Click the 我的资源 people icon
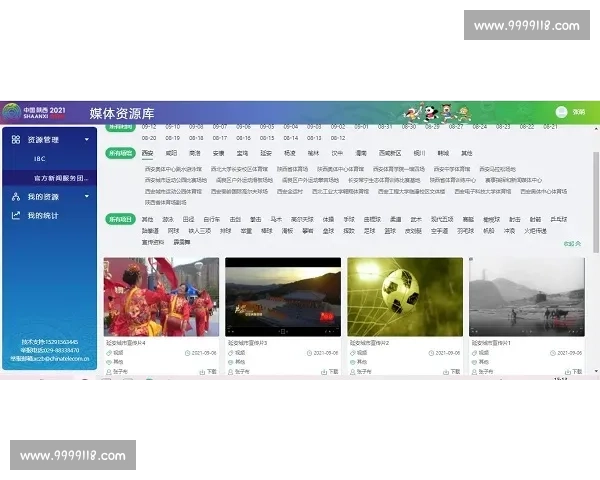Image resolution: width=600 pixels, height=480 pixels. pos(16,197)
